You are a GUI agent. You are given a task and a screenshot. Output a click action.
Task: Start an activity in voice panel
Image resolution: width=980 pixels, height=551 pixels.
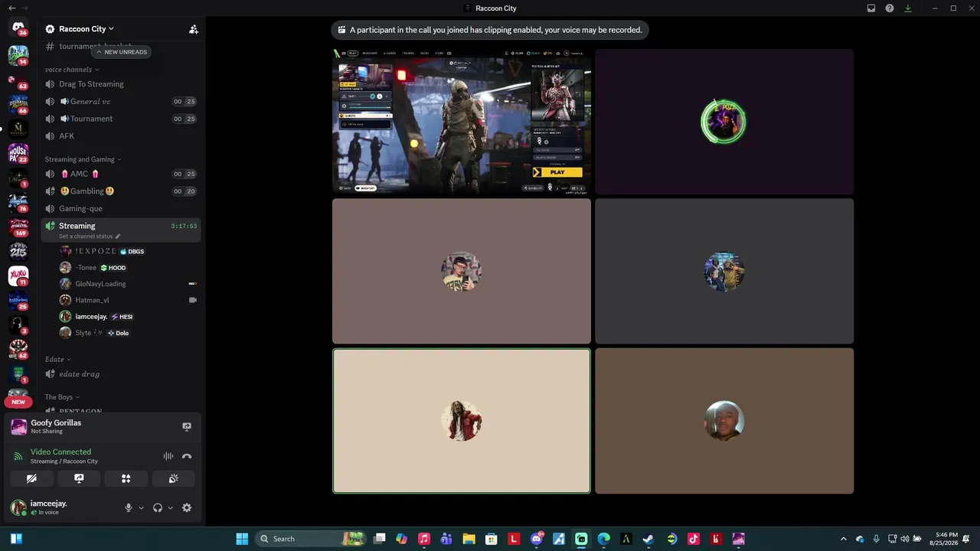[x=126, y=478]
